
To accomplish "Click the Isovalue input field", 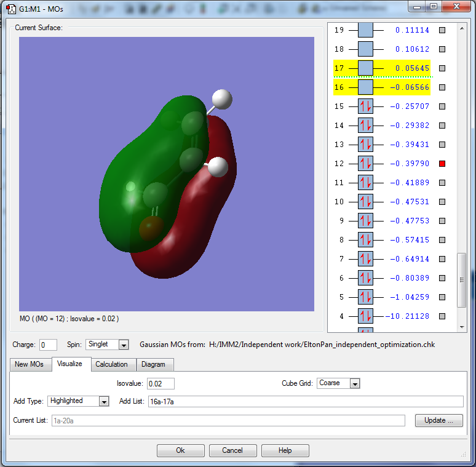I will [x=161, y=384].
